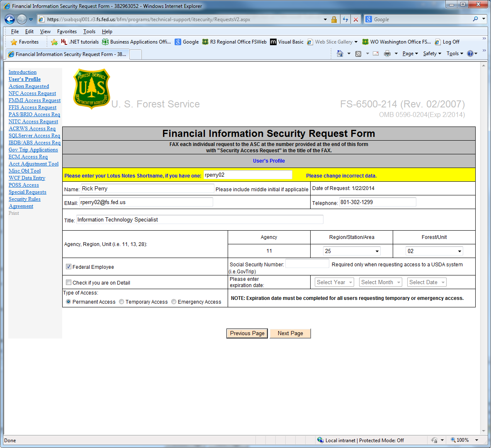Select Temporary Access radio button
The width and height of the screenshot is (491, 448).
122,302
